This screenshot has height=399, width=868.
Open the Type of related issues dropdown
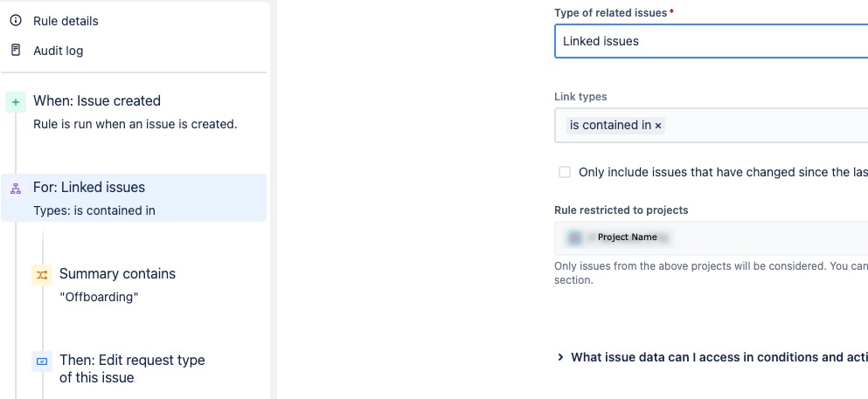pyautogui.click(x=710, y=41)
